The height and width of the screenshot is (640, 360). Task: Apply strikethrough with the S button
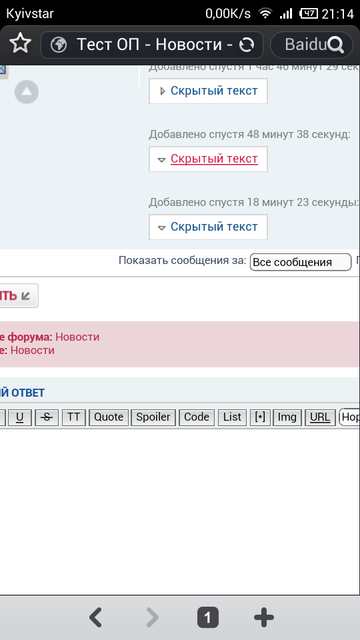point(47,417)
